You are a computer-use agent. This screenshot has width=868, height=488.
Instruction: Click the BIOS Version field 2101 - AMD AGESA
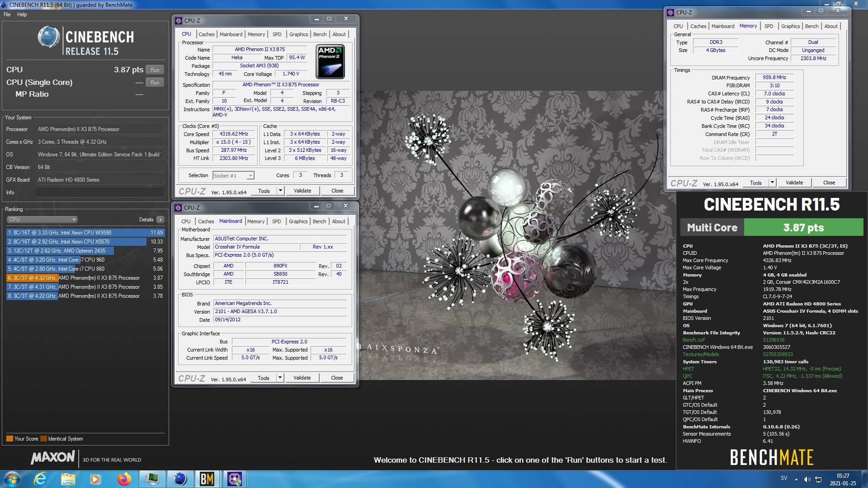click(280, 311)
